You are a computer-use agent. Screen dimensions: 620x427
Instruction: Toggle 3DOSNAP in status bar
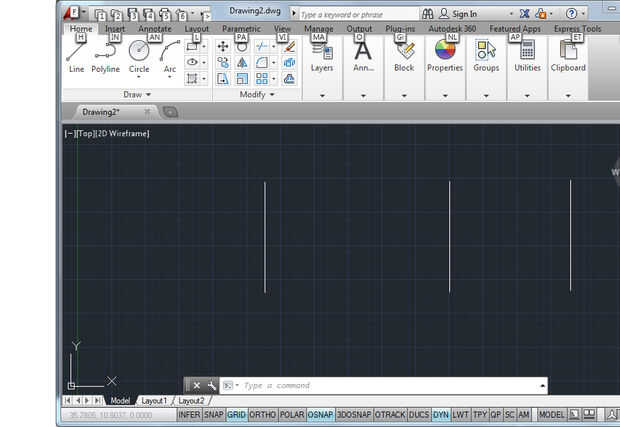(354, 415)
